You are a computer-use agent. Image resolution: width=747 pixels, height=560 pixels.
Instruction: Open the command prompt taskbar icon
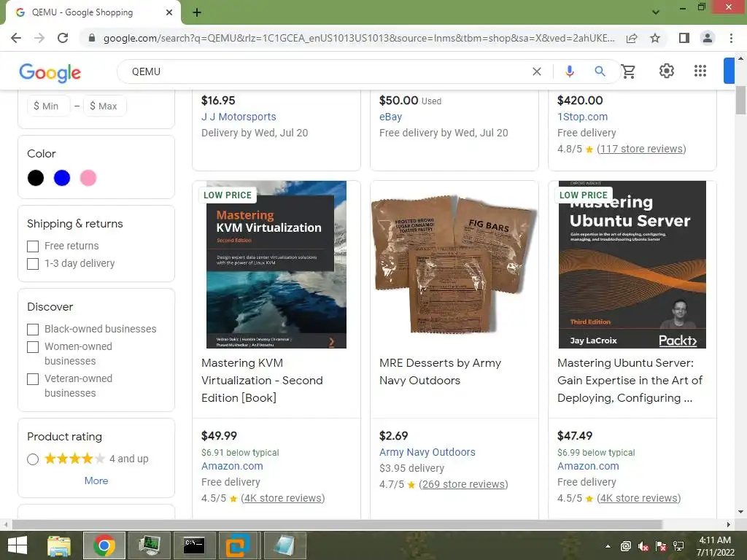coord(194,545)
